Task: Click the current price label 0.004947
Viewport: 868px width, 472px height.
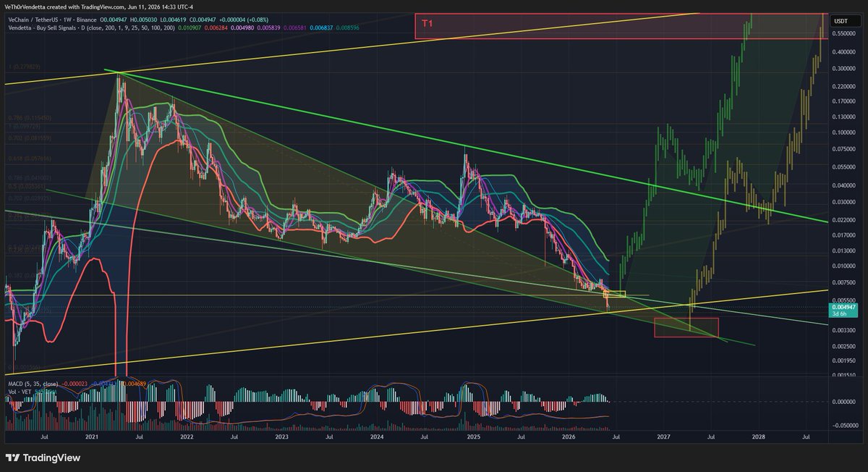Action: click(x=843, y=310)
